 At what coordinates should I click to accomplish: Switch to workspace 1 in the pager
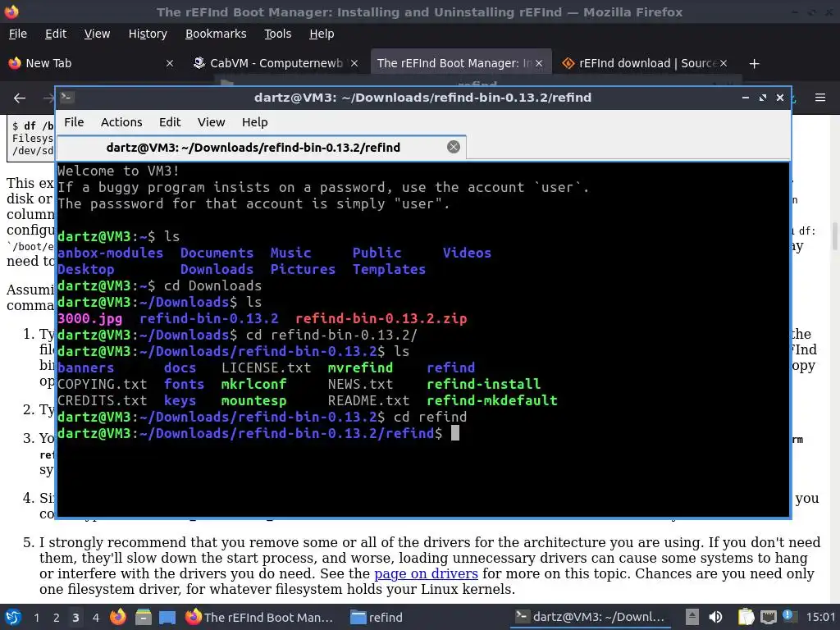click(36, 617)
